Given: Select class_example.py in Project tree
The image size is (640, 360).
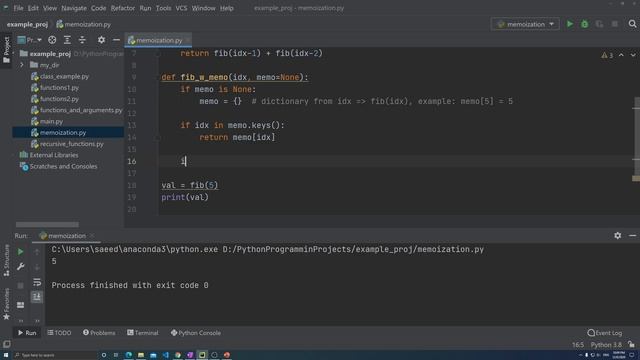Looking at the screenshot, I should 64,76.
